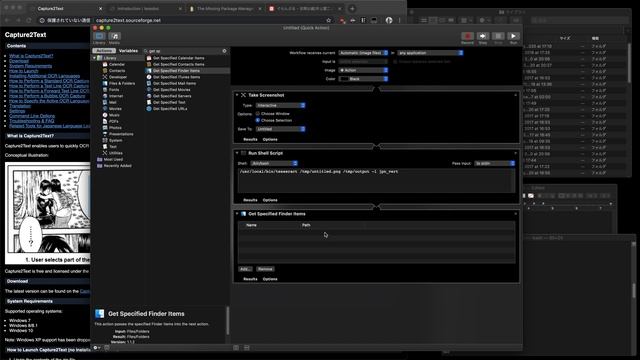Select Get Specified URLs action

[x=170, y=109]
